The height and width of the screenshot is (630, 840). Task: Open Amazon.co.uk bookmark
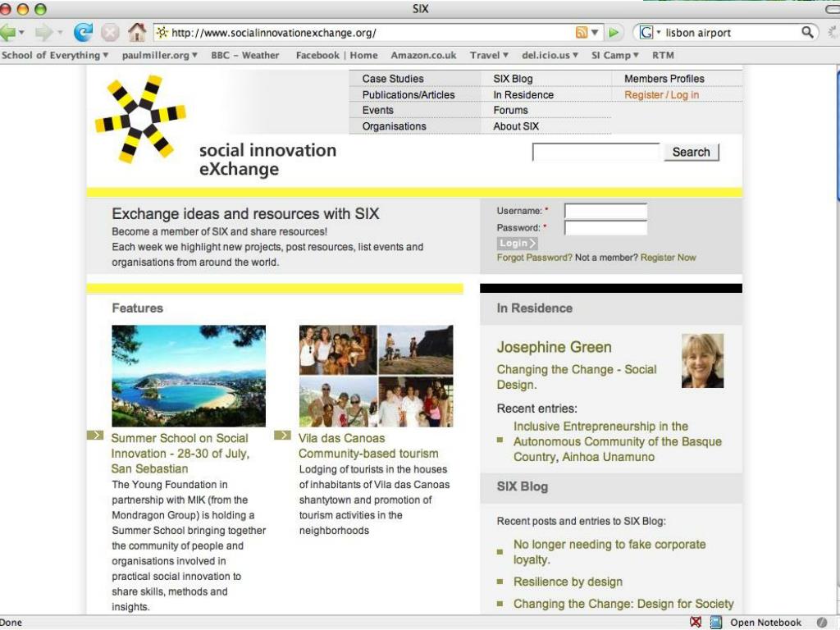click(x=423, y=55)
